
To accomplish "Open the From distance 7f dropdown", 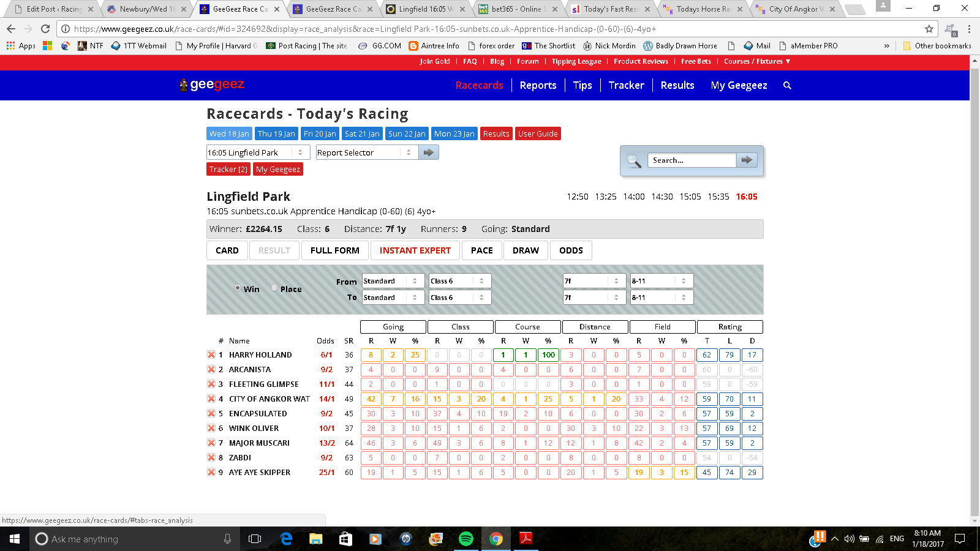I will [594, 281].
